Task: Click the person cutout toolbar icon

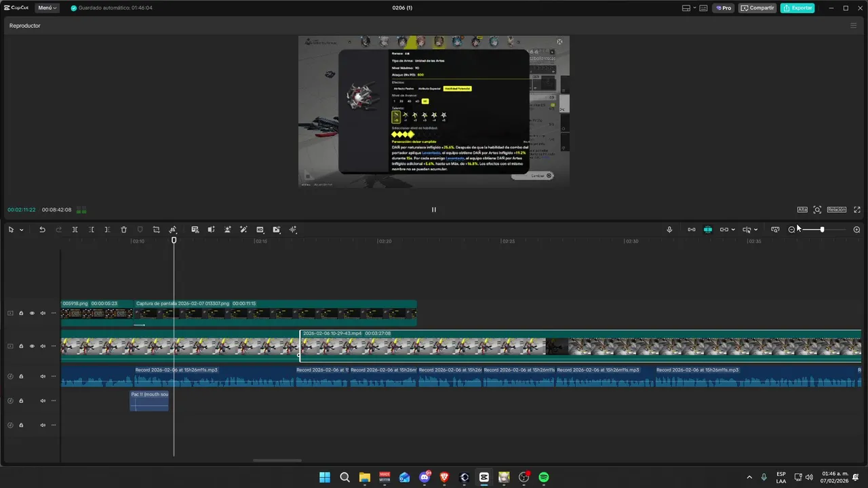Action: pyautogui.click(x=227, y=230)
